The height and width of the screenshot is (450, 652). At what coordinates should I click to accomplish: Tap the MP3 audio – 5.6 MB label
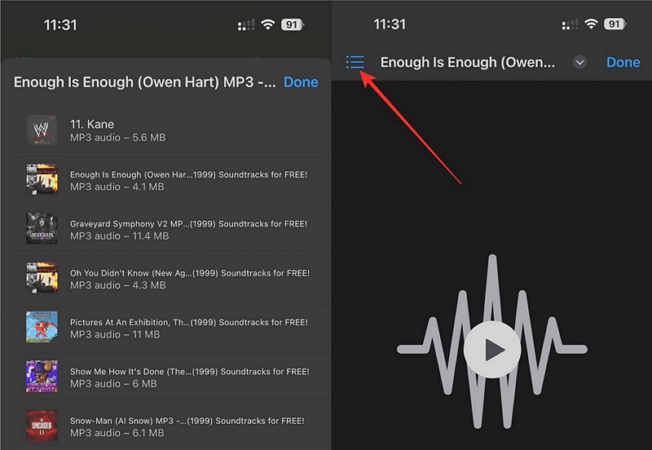pyautogui.click(x=118, y=138)
